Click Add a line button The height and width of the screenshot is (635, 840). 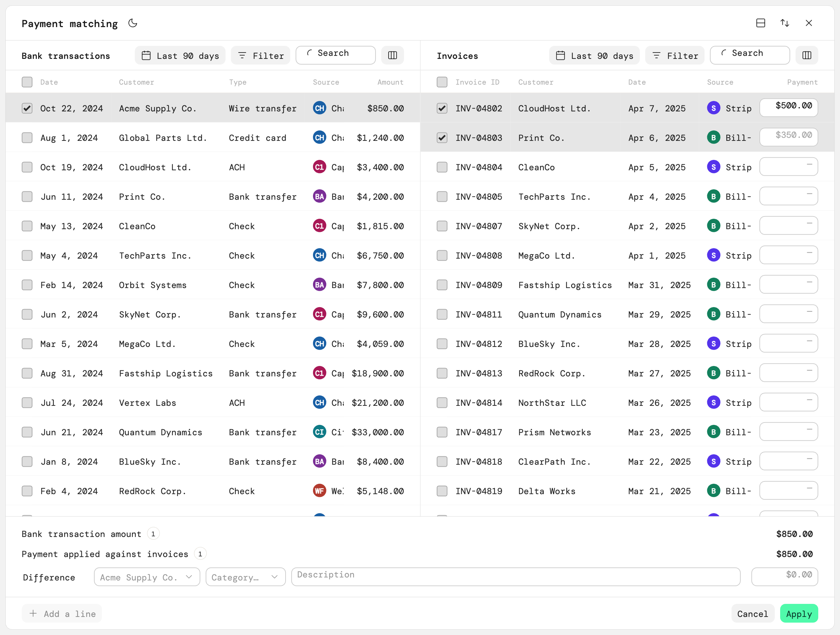tap(62, 613)
